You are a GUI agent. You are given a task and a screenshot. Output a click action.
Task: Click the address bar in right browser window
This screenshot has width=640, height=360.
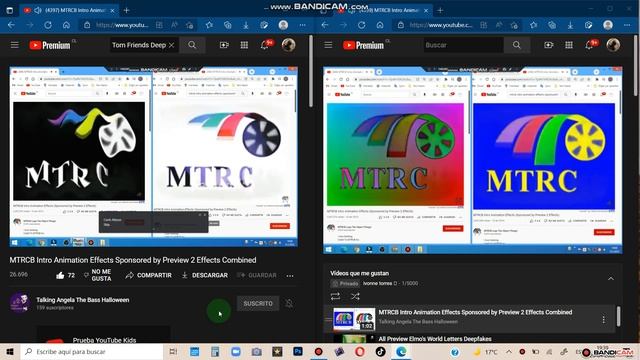pyautogui.click(x=441, y=25)
